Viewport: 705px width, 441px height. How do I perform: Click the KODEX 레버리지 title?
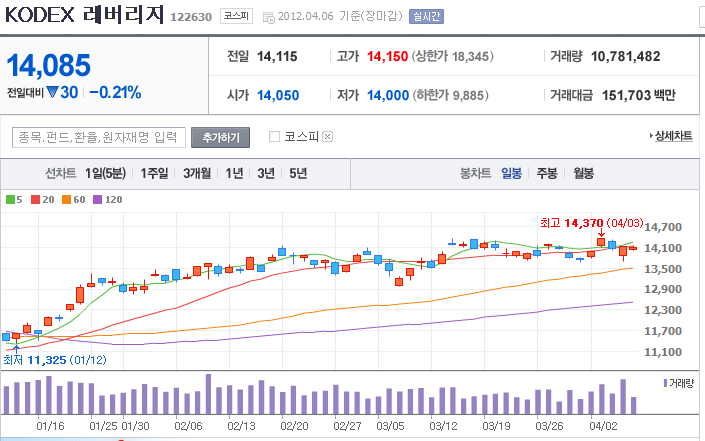(85, 15)
